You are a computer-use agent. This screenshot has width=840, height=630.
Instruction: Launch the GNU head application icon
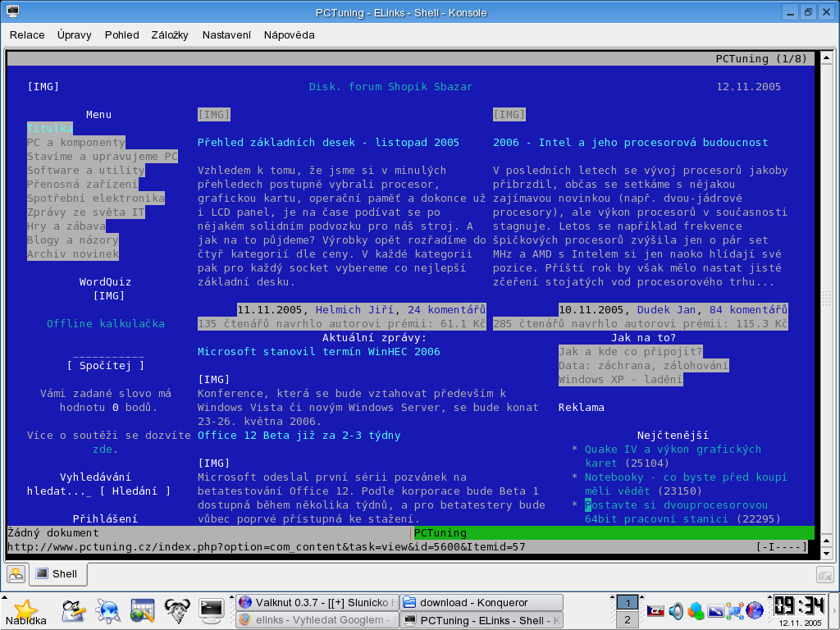pos(177,610)
